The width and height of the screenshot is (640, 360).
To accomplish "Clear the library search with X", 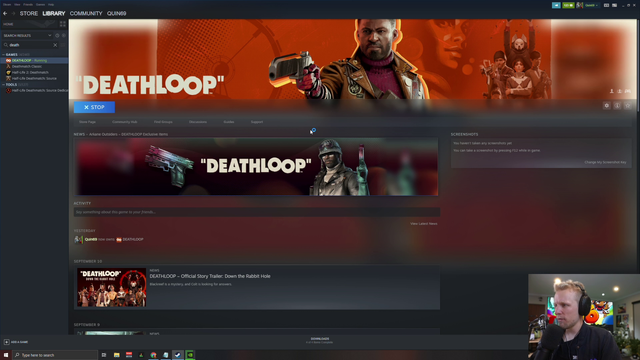I will tap(55, 45).
